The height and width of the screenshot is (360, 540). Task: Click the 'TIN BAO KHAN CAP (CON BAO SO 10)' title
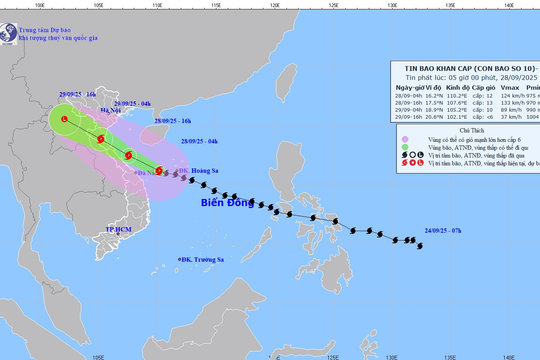coord(470,69)
